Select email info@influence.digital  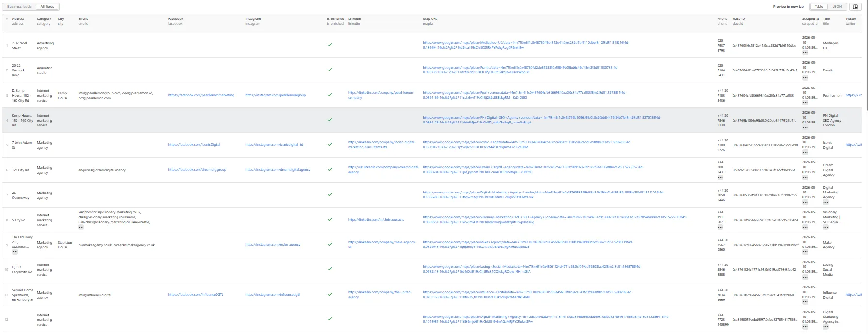[95, 295]
